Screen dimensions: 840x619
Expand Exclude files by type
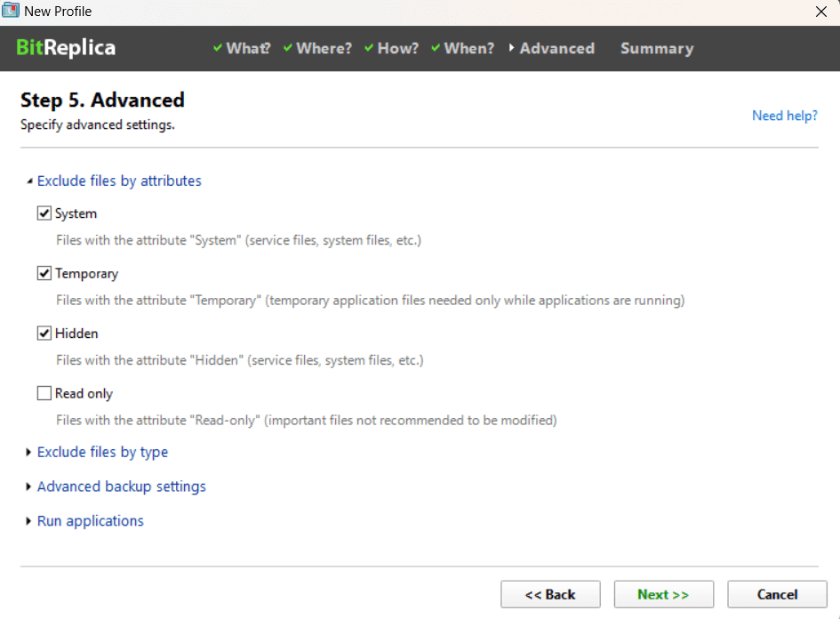pyautogui.click(x=102, y=452)
